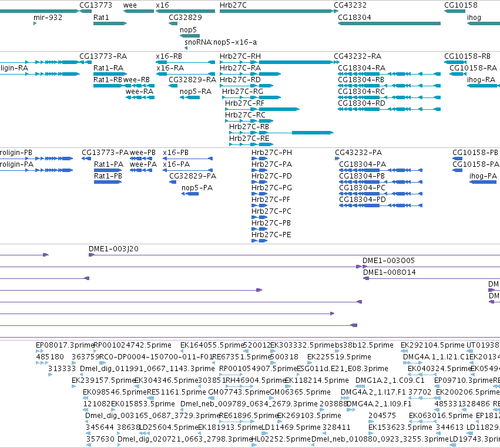This screenshot has width=500, height=448.
Task: Click EST EK153623.5prime
Action: (x=400, y=428)
